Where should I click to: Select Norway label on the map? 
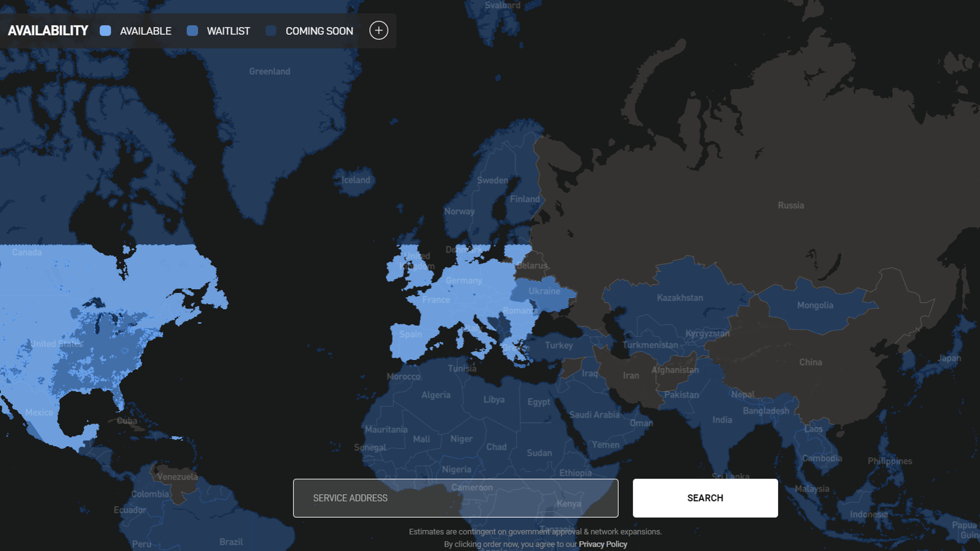[459, 212]
